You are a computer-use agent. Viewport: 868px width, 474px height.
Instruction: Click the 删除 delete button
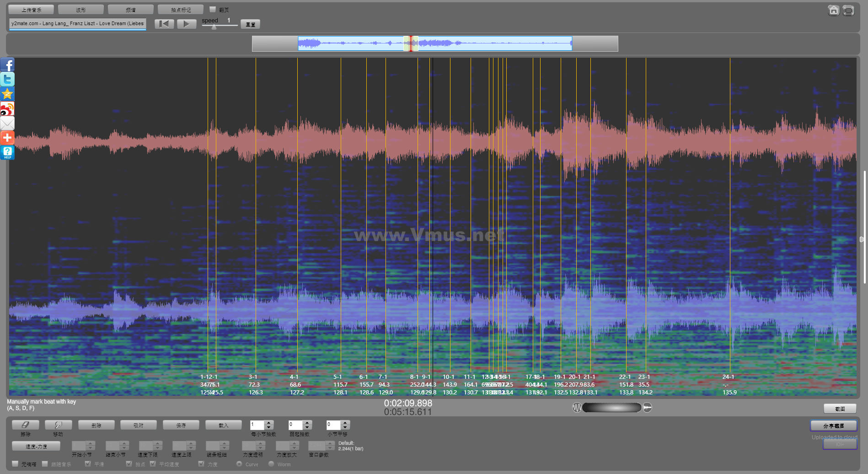point(96,425)
